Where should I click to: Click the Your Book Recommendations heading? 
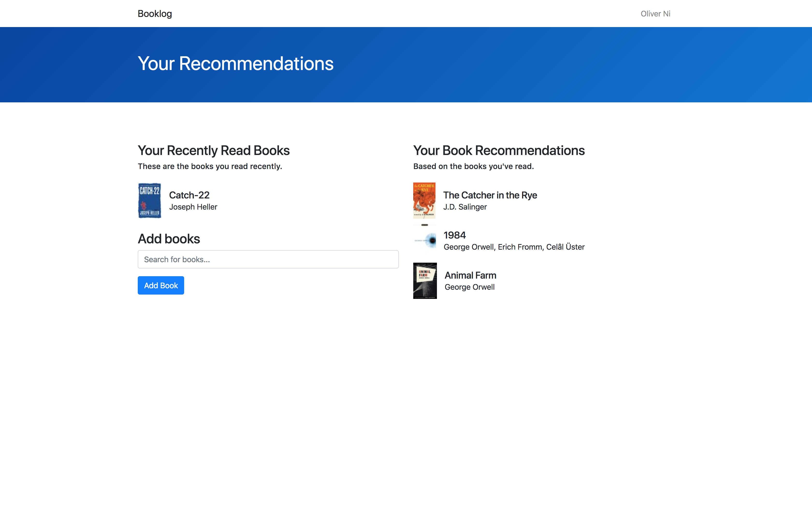499,151
